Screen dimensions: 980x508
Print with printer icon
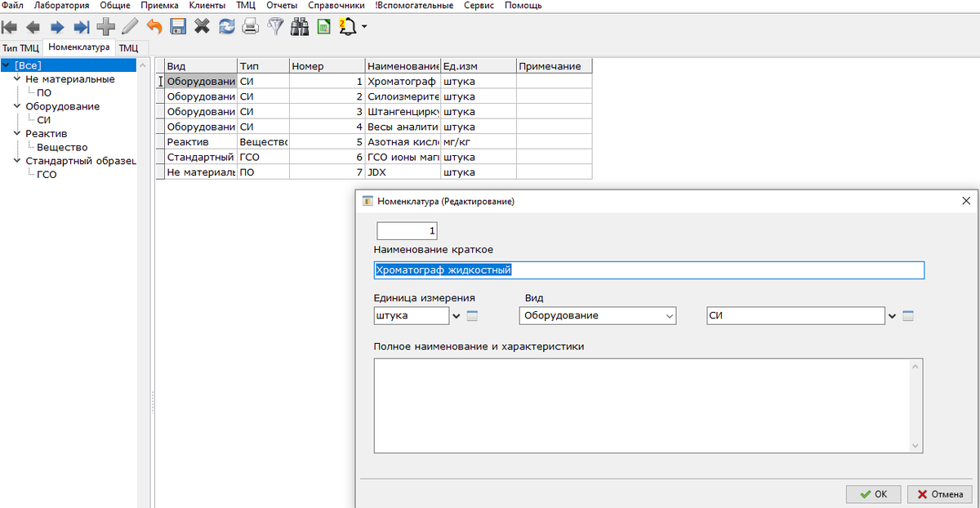pyautogui.click(x=250, y=27)
